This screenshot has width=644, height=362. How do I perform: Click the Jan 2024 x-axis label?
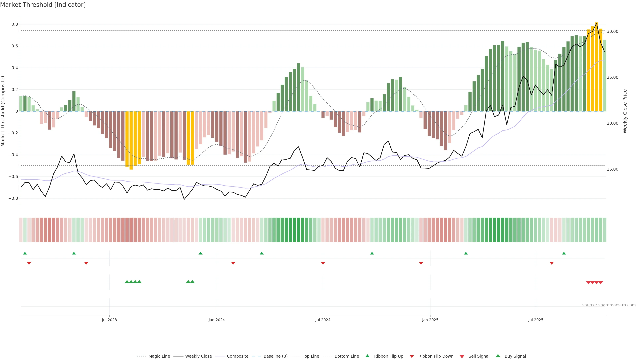(217, 320)
